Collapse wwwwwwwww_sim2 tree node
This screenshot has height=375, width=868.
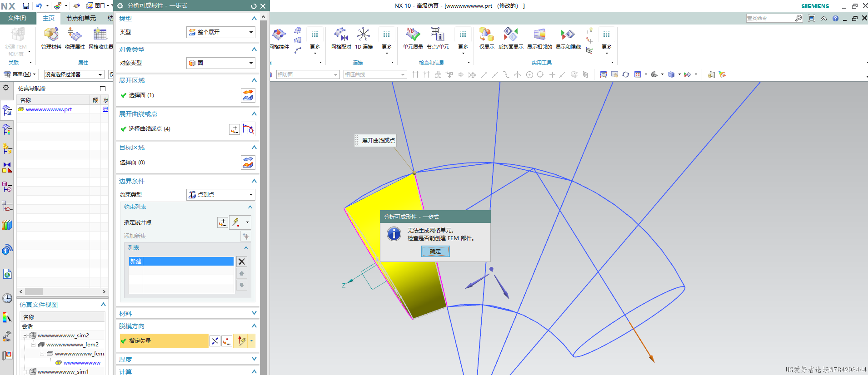25,336
